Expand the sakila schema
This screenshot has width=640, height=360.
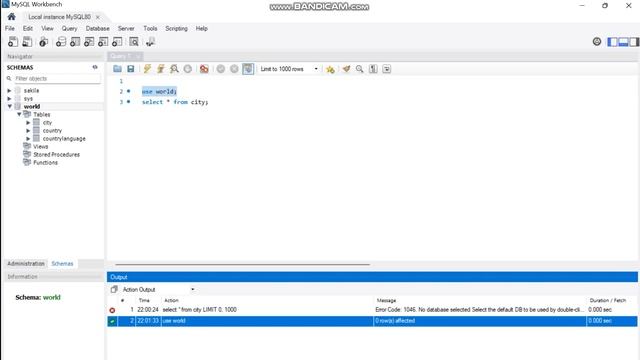pyautogui.click(x=9, y=91)
